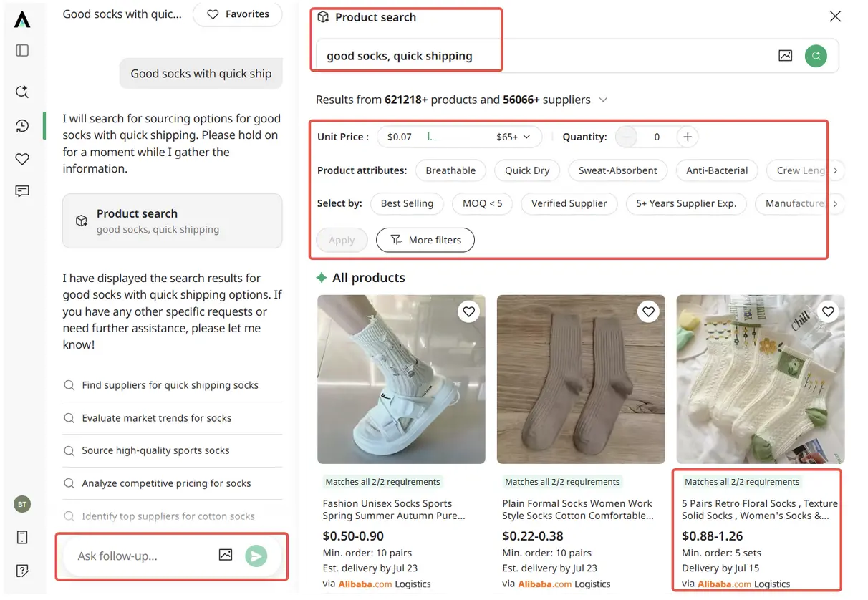
Task: Increase quantity with plus button
Action: [687, 137]
